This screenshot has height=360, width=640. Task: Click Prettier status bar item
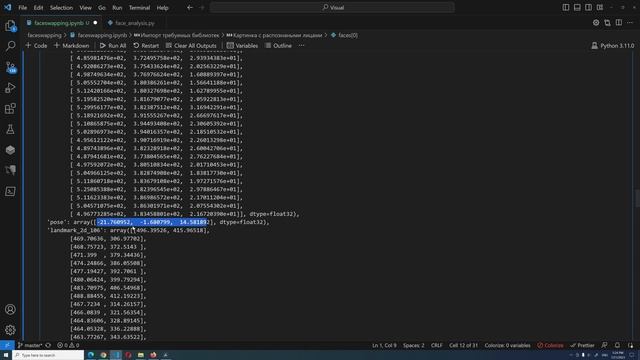pos(582,345)
